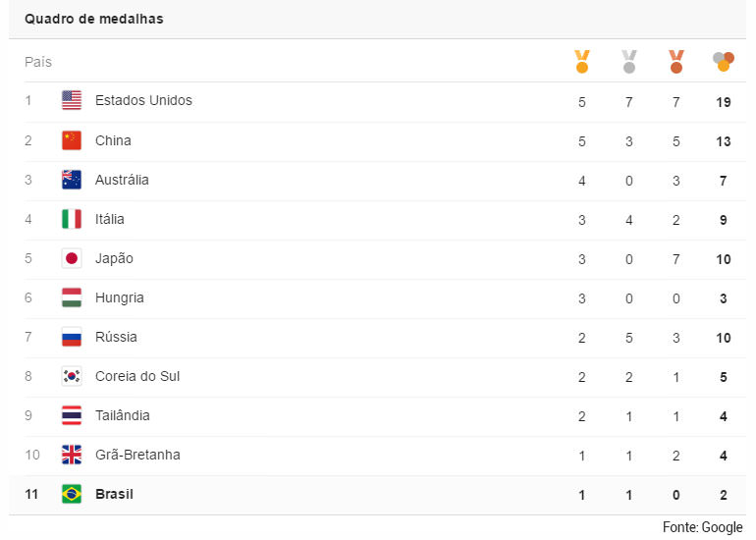Click the China flag icon

72,140
